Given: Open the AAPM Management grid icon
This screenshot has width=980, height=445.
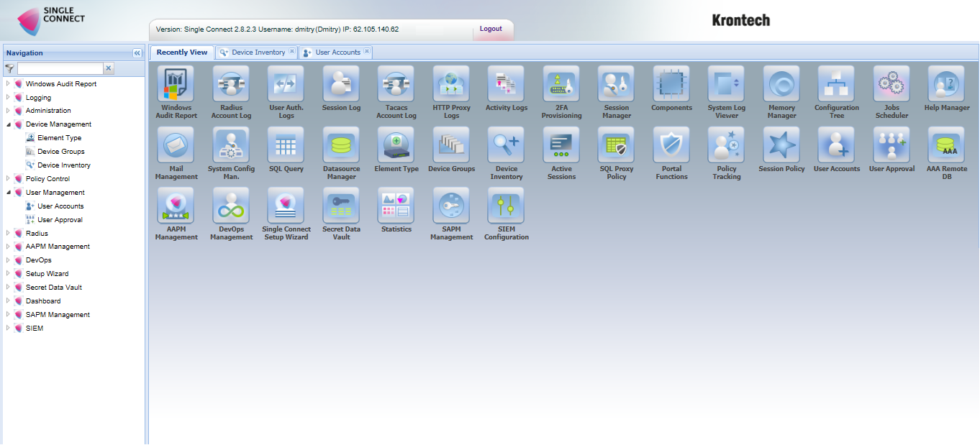Looking at the screenshot, I should click(x=176, y=206).
